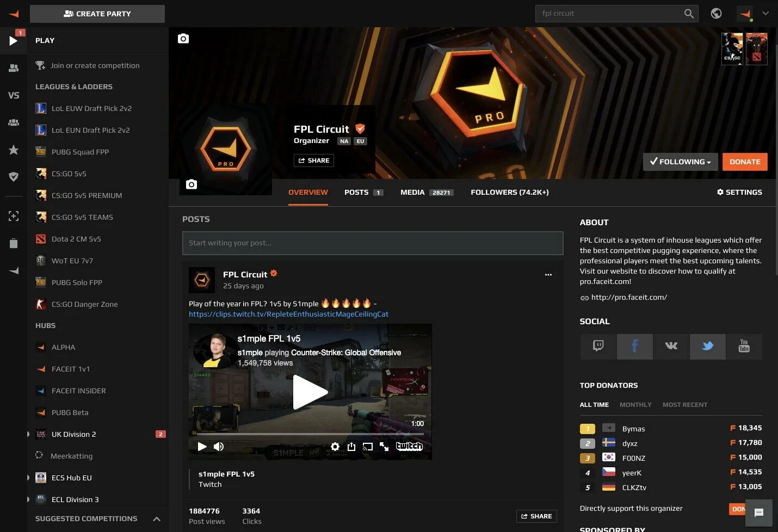Play the s1mple FPL 1v5 clip

click(310, 392)
